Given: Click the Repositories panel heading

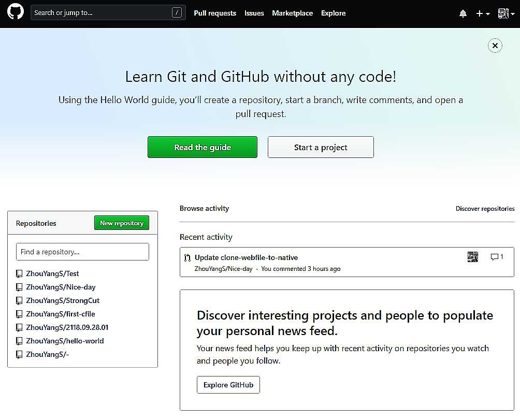Looking at the screenshot, I should pyautogui.click(x=36, y=223).
